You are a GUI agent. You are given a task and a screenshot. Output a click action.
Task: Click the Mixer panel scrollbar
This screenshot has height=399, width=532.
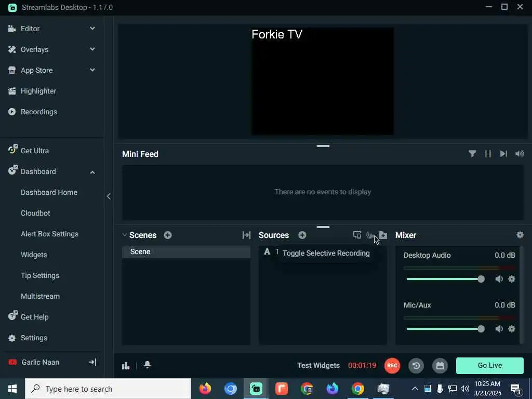[522, 295]
